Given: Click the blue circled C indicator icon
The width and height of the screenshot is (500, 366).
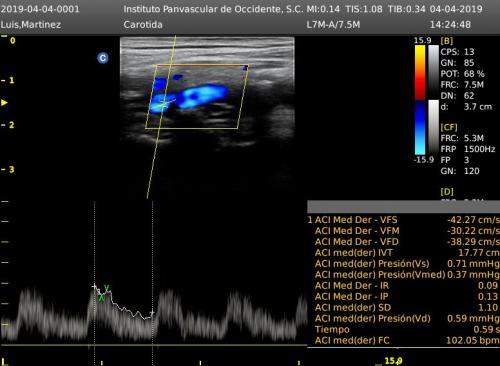Looking at the screenshot, I should (103, 58).
